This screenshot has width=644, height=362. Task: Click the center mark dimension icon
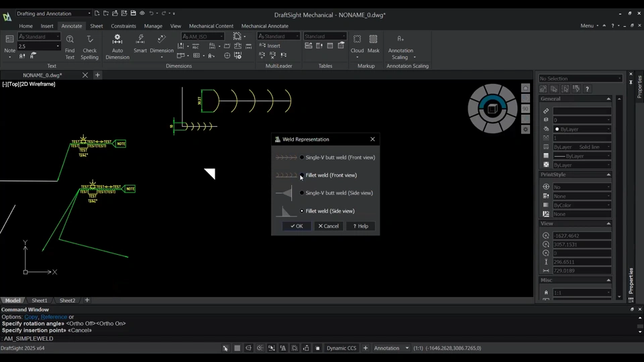click(x=227, y=56)
